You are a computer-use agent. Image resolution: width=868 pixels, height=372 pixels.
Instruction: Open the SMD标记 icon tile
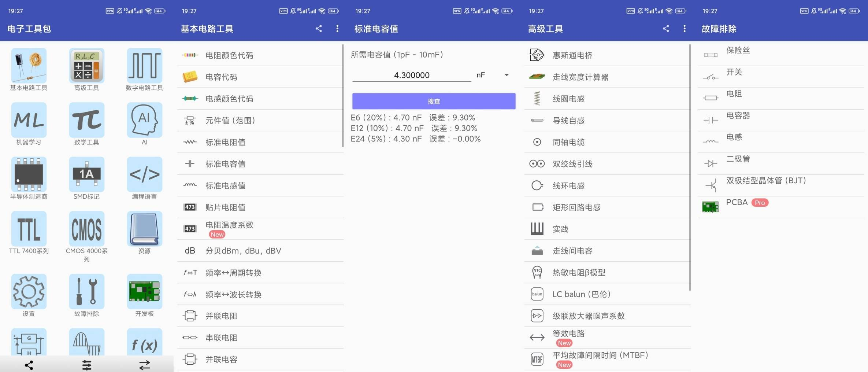click(86, 174)
